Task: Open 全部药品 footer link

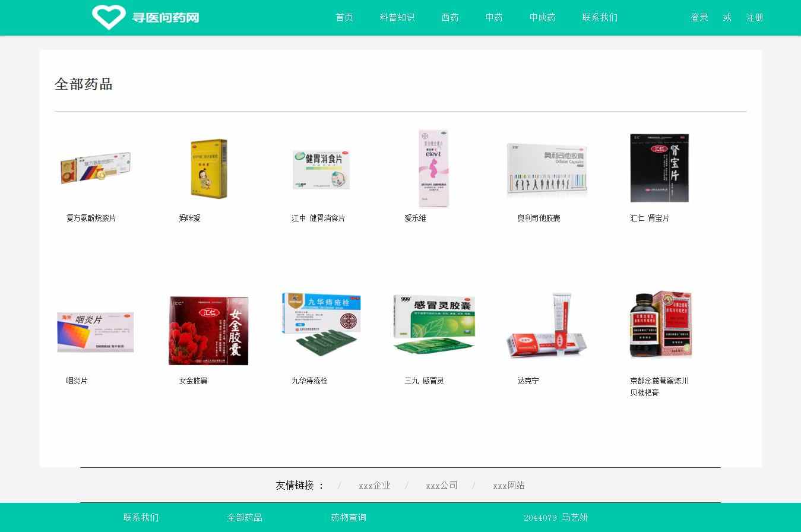Action: (x=245, y=518)
